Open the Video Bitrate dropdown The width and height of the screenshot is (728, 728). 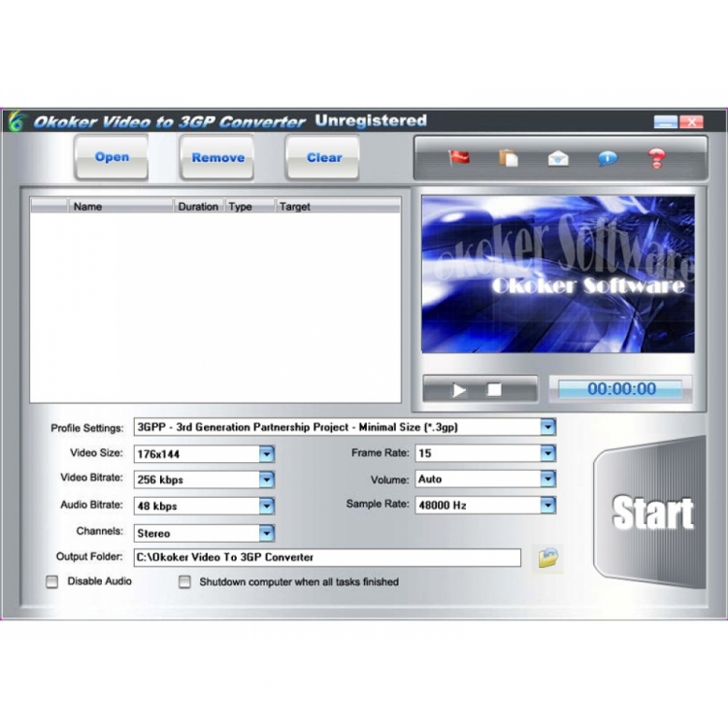[x=267, y=480]
